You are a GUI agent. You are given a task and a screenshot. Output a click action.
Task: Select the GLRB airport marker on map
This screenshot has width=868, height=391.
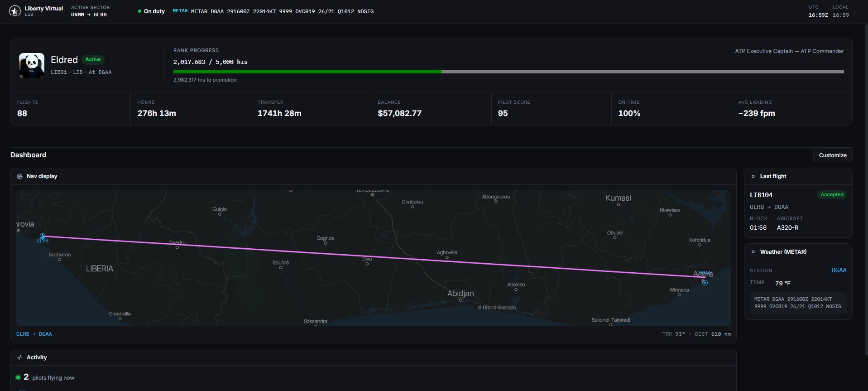(x=43, y=237)
